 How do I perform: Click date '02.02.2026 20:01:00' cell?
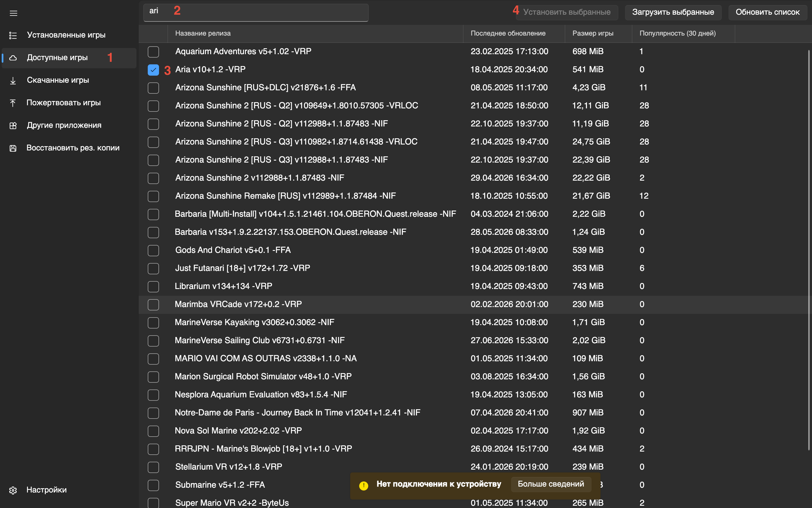pos(509,304)
